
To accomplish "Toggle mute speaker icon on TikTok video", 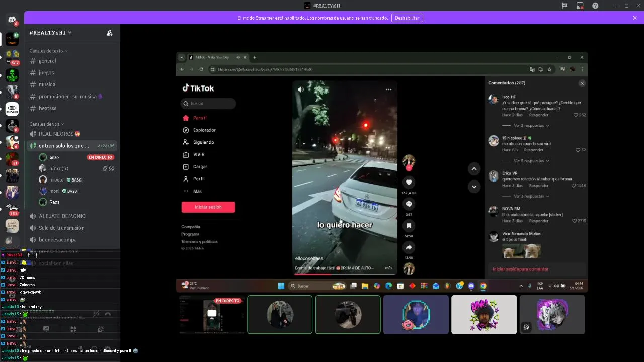I will coord(300,89).
